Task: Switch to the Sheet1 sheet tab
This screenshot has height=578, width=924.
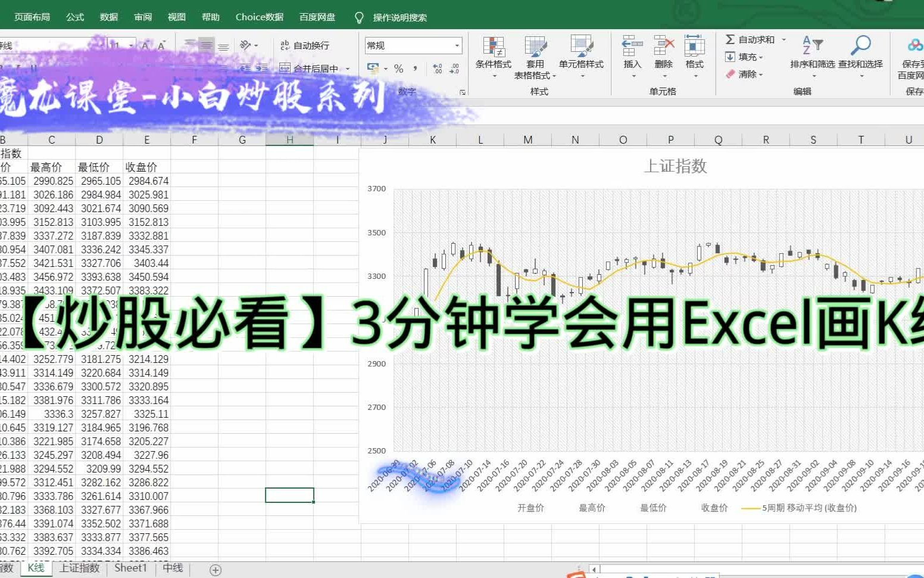Action: click(x=130, y=568)
